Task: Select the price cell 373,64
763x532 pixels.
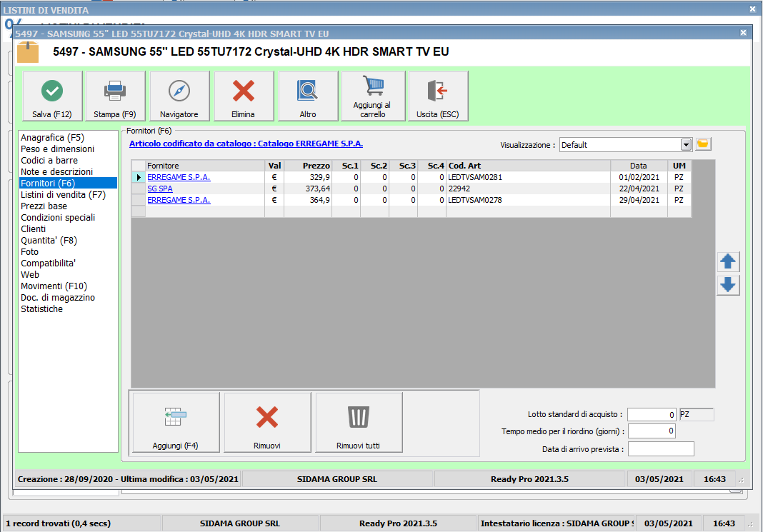Action: pos(308,189)
